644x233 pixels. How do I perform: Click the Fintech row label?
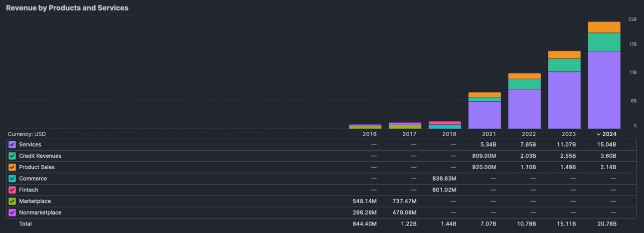point(28,190)
